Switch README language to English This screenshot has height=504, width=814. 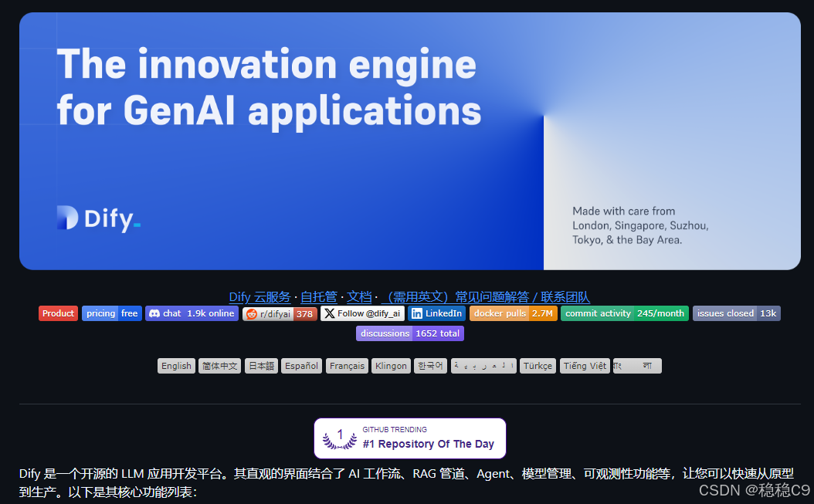pyautogui.click(x=177, y=366)
